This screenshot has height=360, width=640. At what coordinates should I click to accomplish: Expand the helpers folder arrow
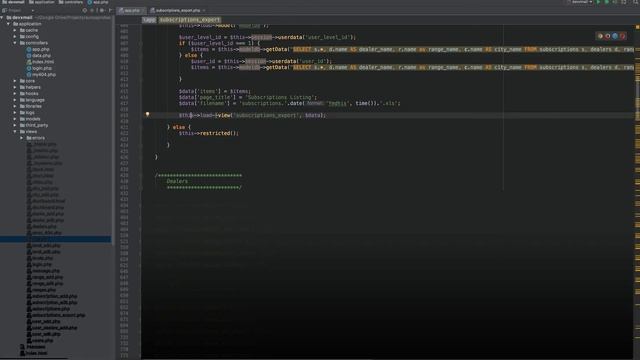[15, 87]
